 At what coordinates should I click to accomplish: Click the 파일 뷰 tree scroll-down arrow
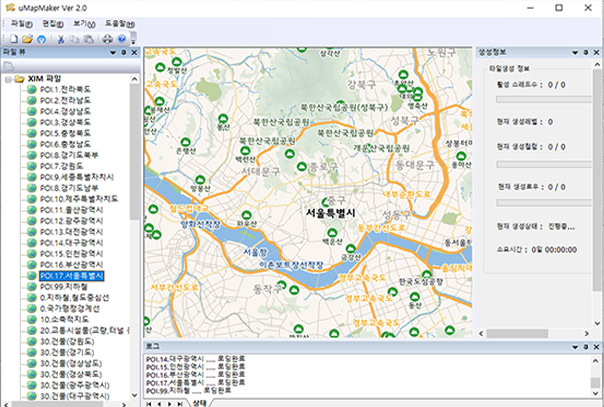[x=134, y=395]
